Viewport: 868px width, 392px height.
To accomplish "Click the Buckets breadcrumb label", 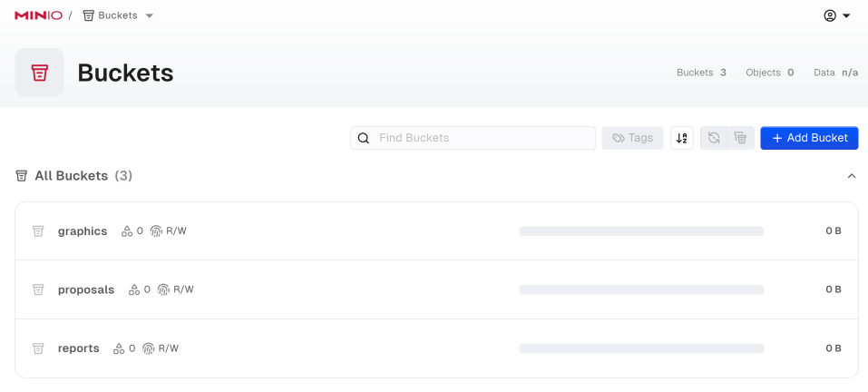I will pos(118,15).
